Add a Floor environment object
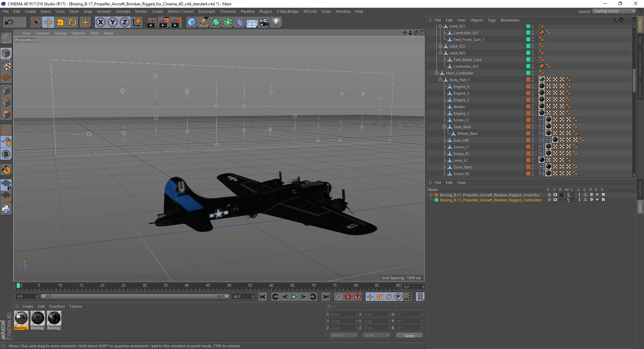The width and height of the screenshot is (644, 349). point(252,22)
